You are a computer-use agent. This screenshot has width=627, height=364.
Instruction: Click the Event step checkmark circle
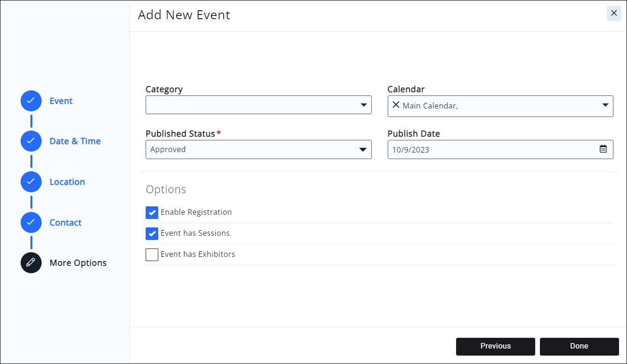point(31,101)
